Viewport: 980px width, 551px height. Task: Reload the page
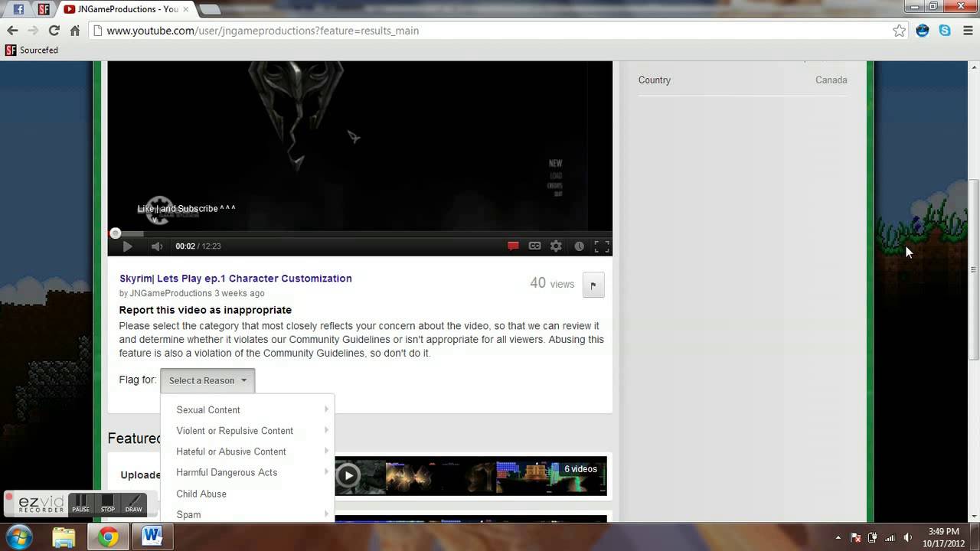coord(54,31)
